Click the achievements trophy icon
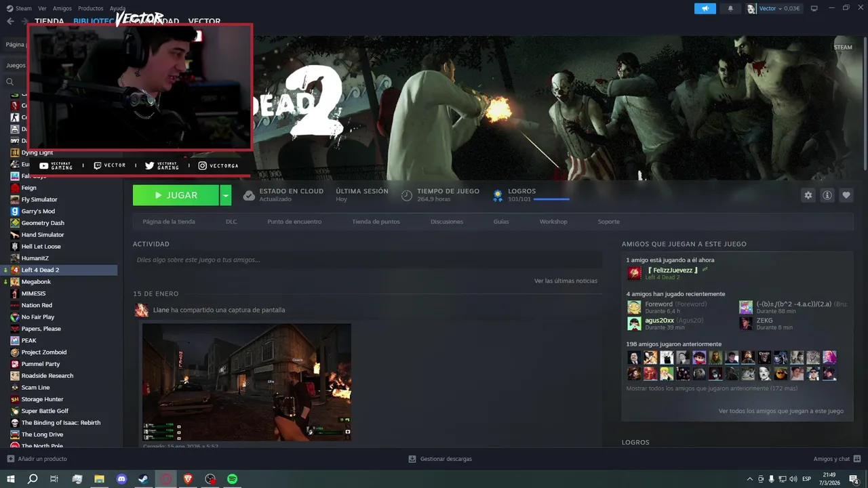The image size is (868, 488). point(498,195)
